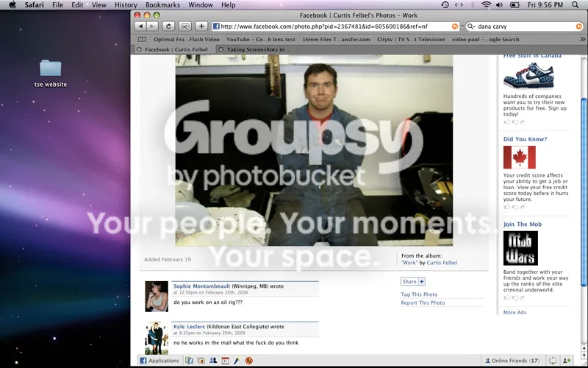Open the Apple menu
The width and height of the screenshot is (588, 368).
point(12,5)
